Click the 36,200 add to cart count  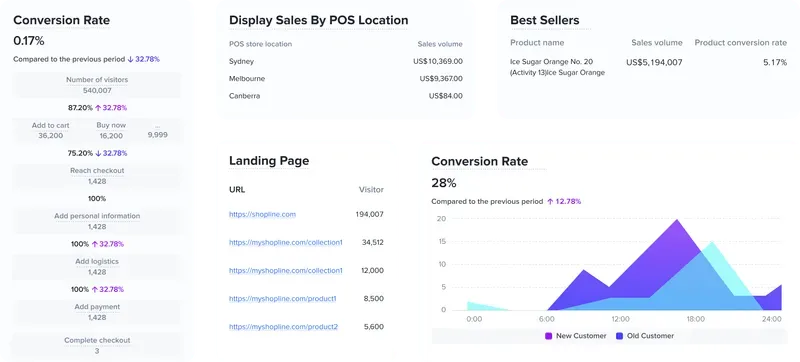coord(51,136)
